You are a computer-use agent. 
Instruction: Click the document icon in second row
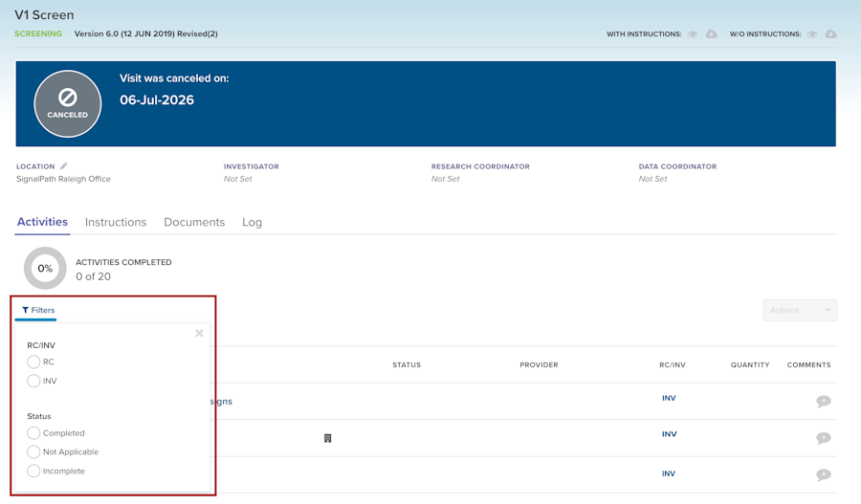tap(328, 438)
